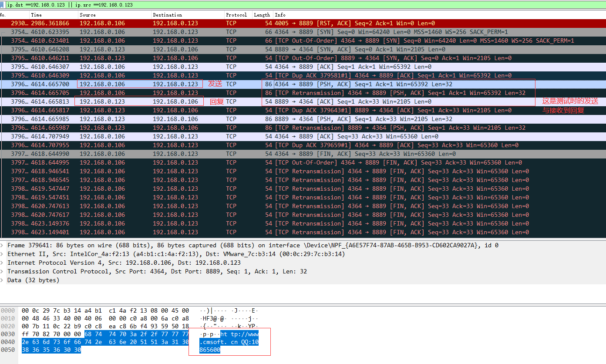The width and height of the screenshot is (606, 364).
Task: Select the last packet at 4623.149401
Action: coord(303,232)
